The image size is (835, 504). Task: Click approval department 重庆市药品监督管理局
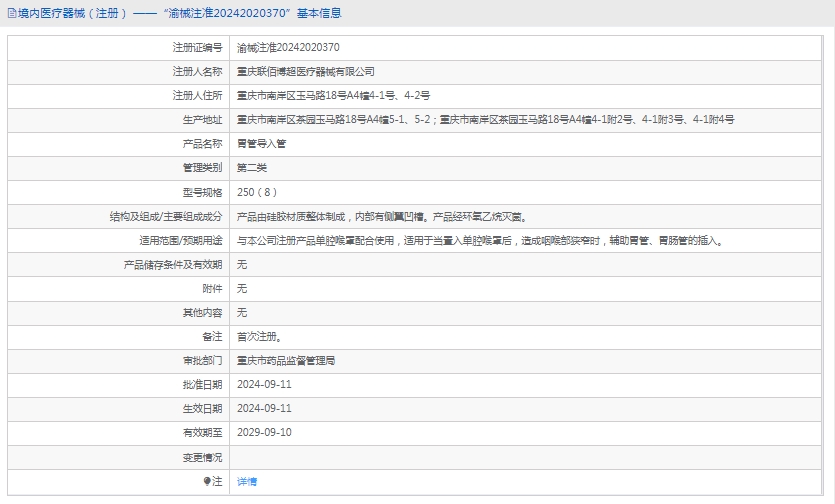(x=286, y=361)
